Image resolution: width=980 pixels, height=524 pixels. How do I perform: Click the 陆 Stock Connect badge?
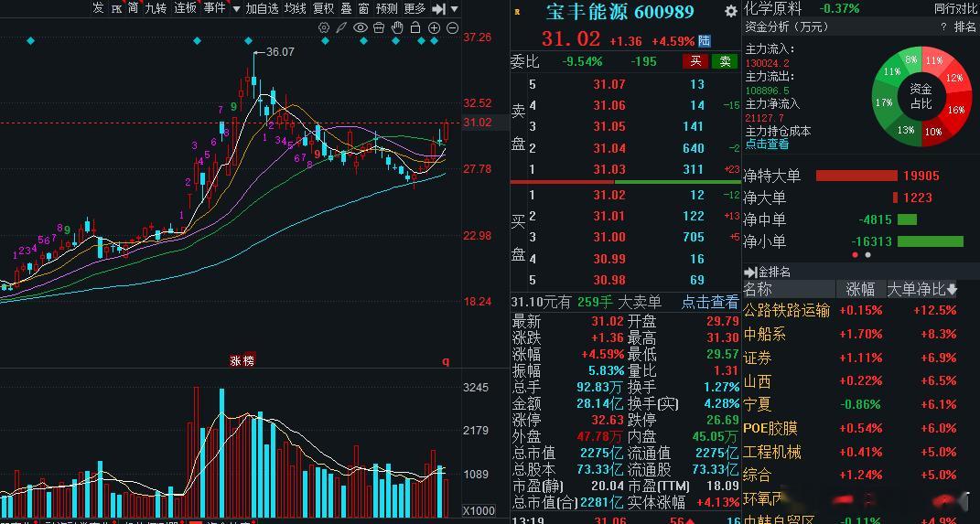click(x=705, y=41)
